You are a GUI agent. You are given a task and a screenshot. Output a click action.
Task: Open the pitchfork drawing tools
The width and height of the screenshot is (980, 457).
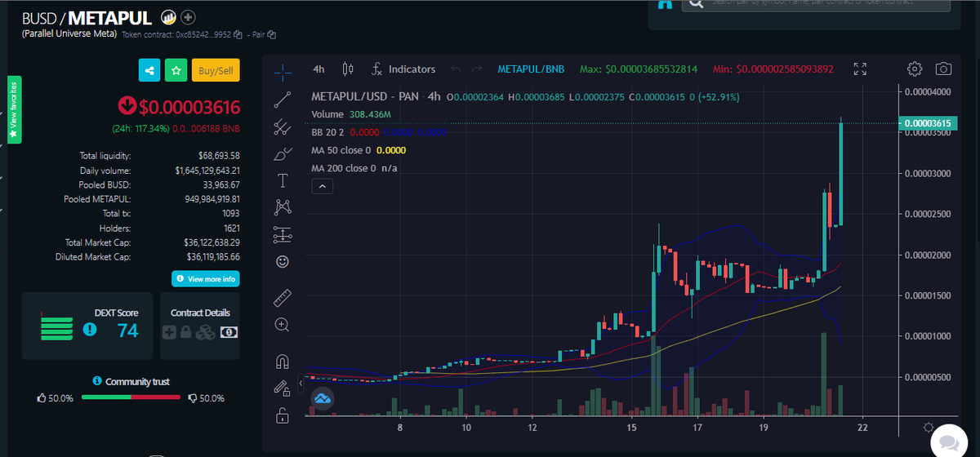click(x=283, y=126)
